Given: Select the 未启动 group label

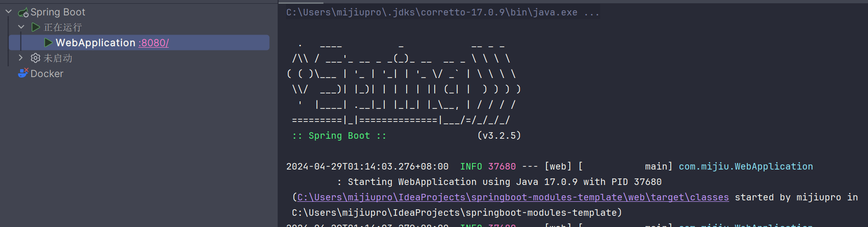Looking at the screenshot, I should pos(58,58).
